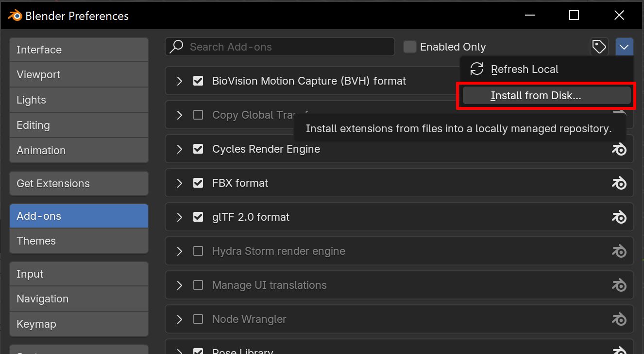Enable Hydra Storm render engine checkbox
The width and height of the screenshot is (644, 354).
tap(198, 251)
